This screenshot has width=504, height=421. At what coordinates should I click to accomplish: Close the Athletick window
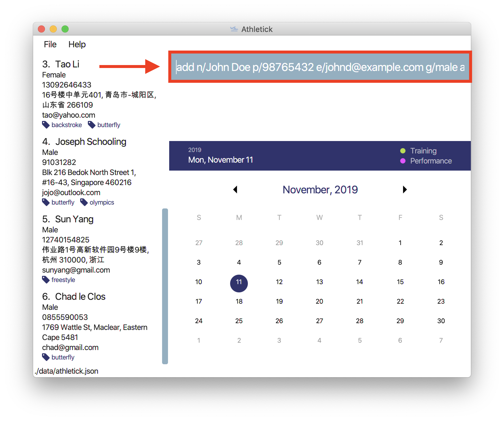(41, 29)
